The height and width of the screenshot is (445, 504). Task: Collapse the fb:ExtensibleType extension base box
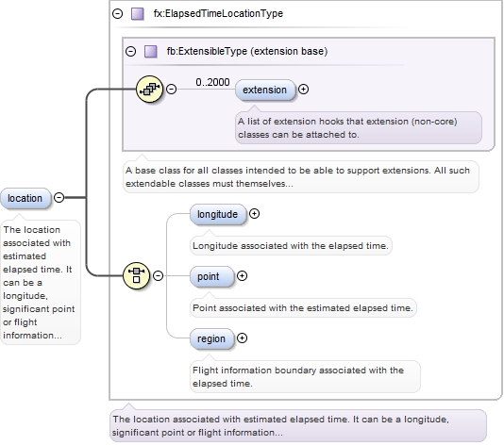[130, 51]
